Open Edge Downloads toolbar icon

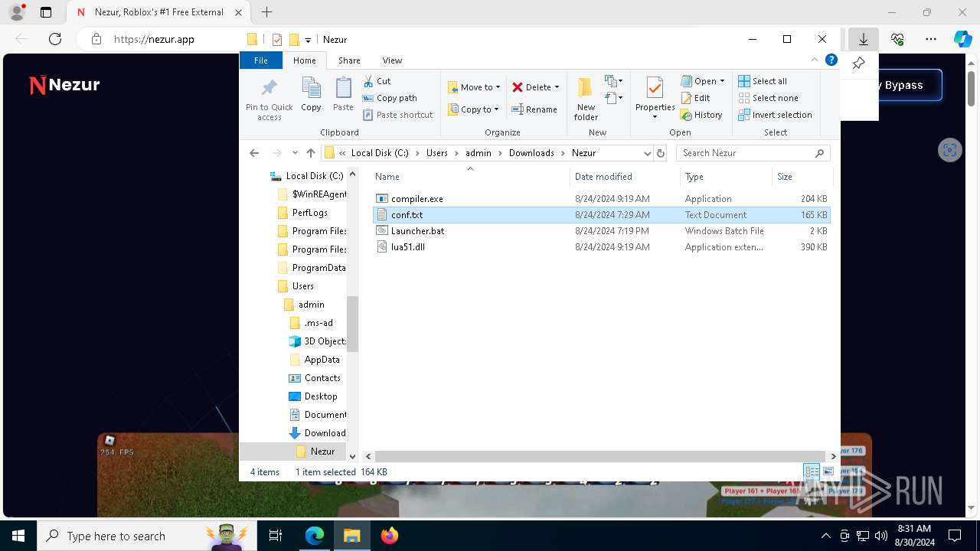[x=863, y=39]
